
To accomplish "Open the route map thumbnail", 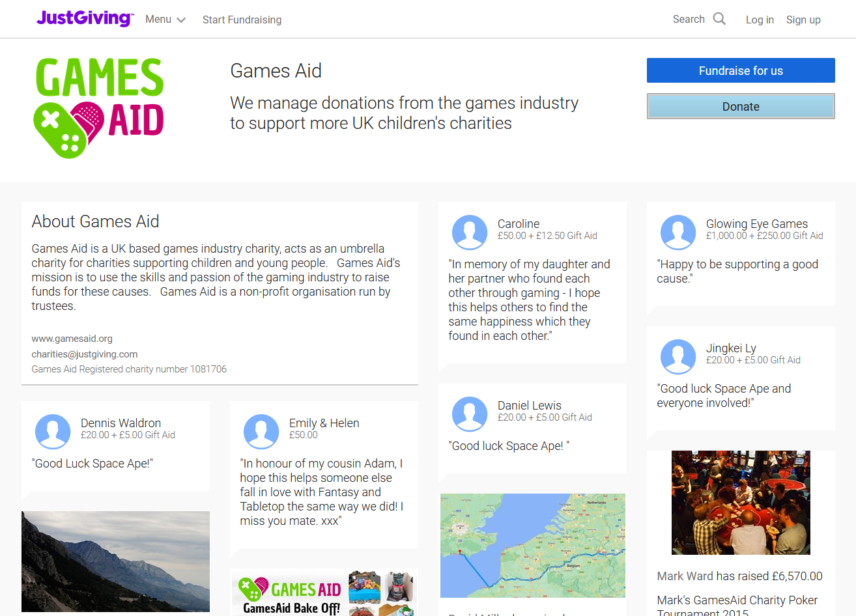I will click(x=532, y=546).
